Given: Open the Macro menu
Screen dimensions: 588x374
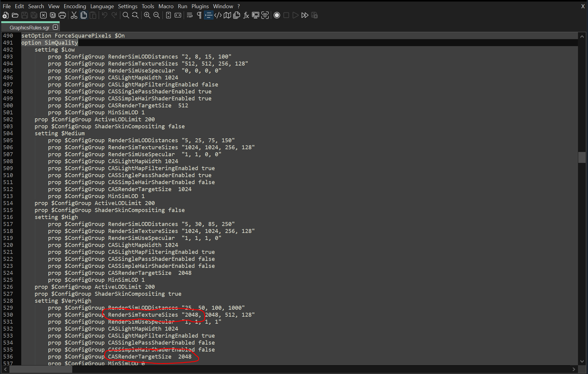Looking at the screenshot, I should coord(166,6).
